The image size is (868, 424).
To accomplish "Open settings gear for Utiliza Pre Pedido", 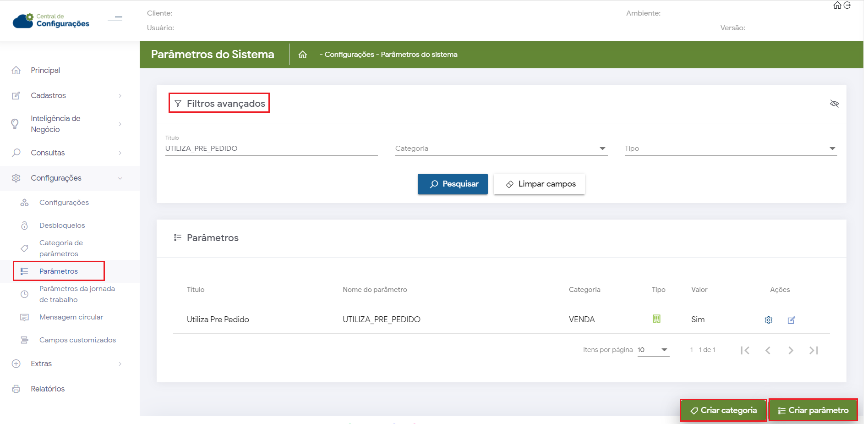I will point(768,320).
